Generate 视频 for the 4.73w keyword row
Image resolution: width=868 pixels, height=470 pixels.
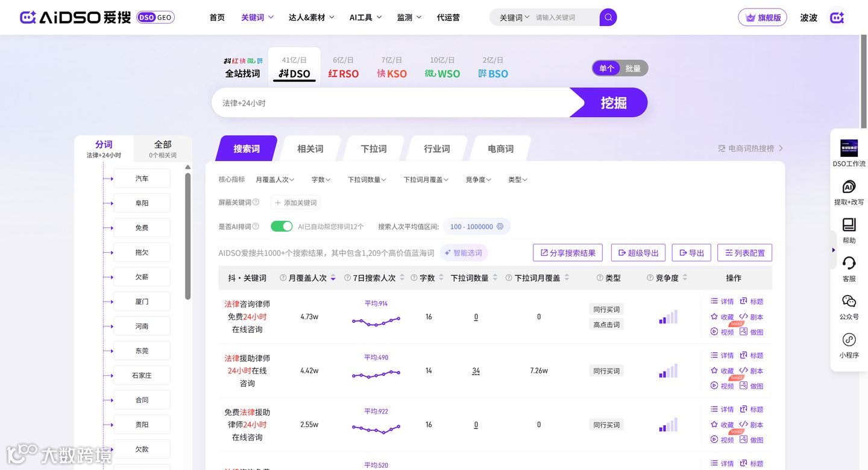pos(722,332)
